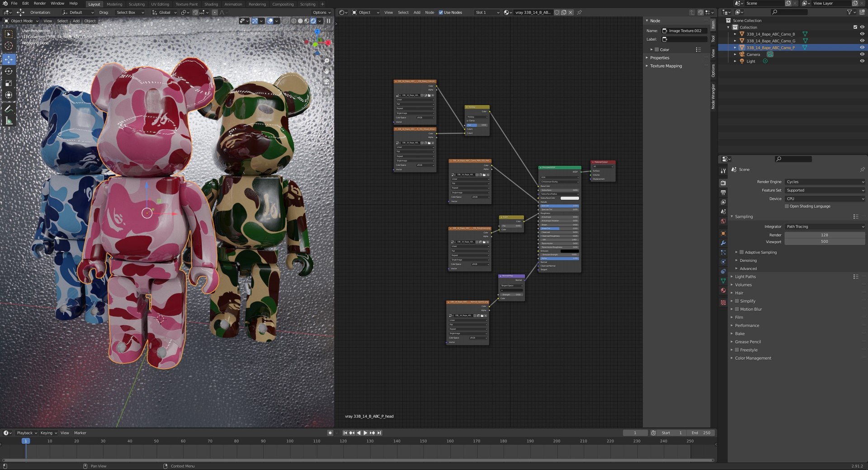Open the Object Data properties tab
Viewport: 868px width, 470px height.
pos(723,281)
